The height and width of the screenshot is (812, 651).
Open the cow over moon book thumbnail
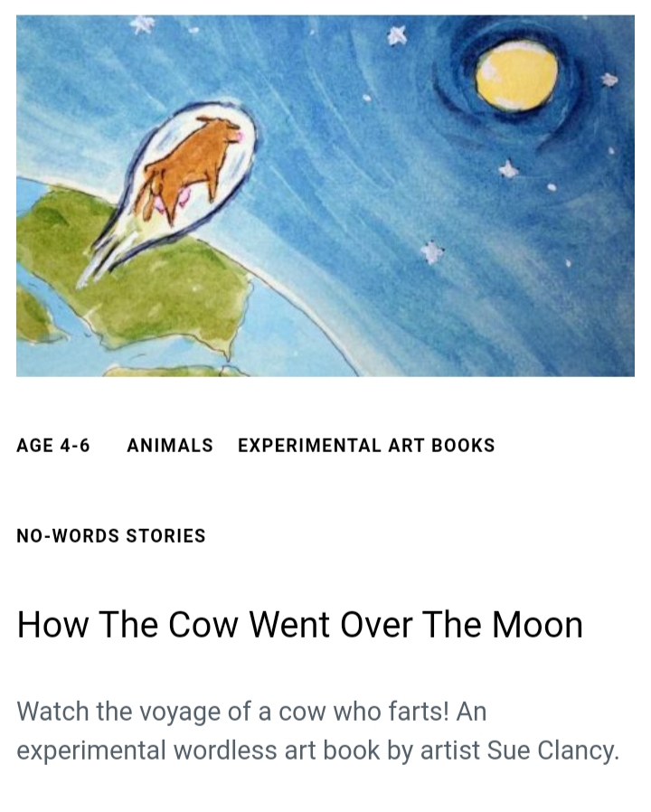[325, 194]
